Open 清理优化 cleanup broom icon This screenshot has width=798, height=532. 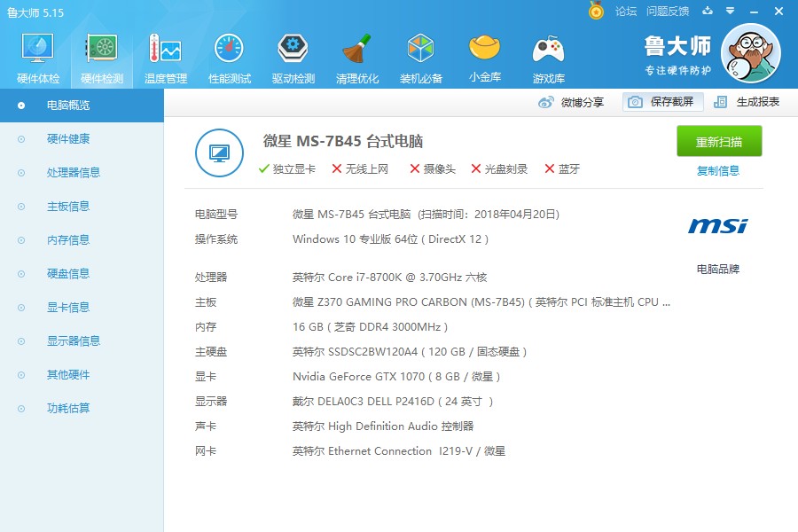(356, 49)
